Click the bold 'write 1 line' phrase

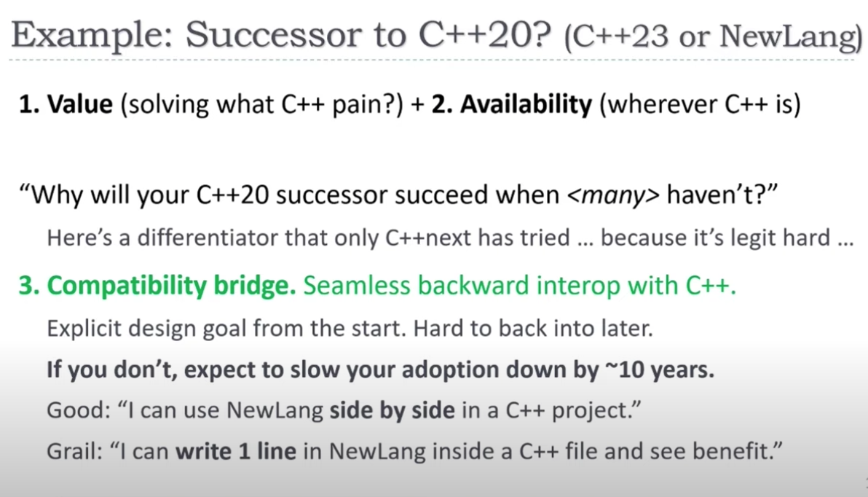[236, 451]
